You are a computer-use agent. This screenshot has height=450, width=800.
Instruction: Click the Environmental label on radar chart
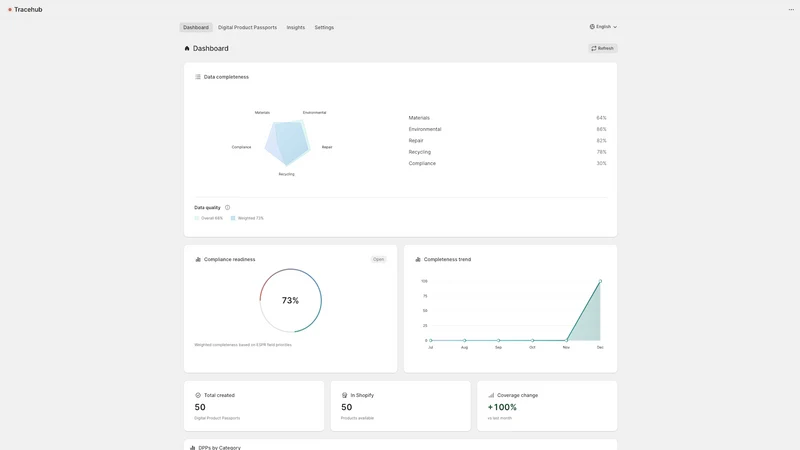(x=314, y=113)
